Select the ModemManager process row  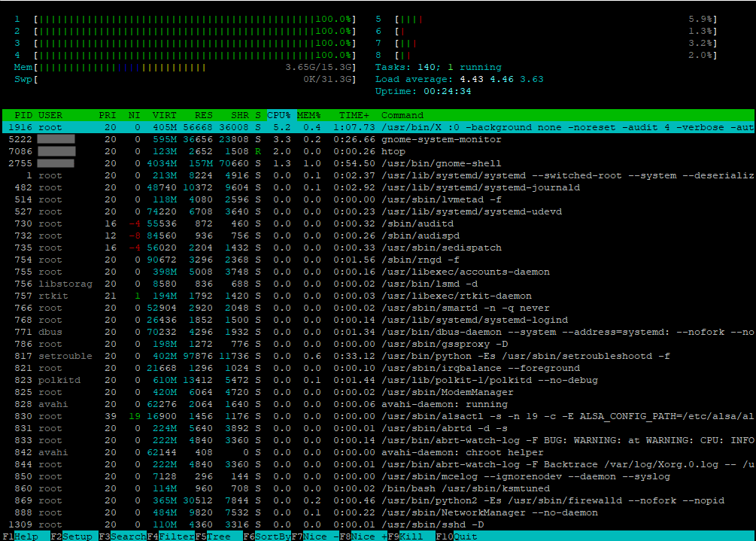pyautogui.click(x=378, y=393)
